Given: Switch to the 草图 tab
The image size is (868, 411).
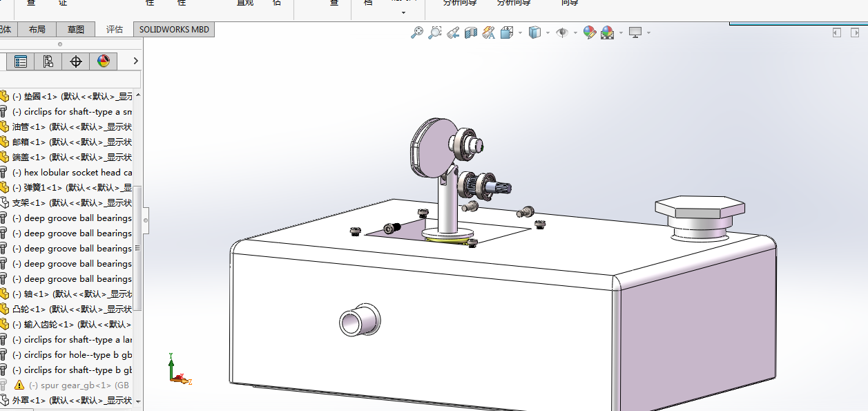Looking at the screenshot, I should [76, 29].
